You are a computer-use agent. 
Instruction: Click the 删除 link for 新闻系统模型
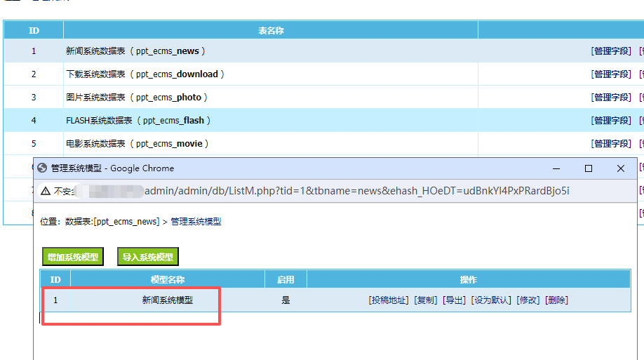tap(556, 300)
